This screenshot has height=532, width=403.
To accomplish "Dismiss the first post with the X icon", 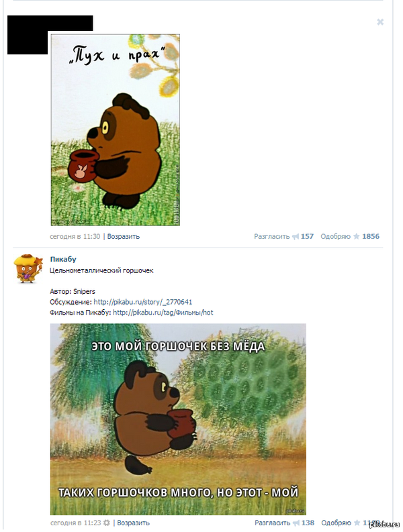I will 380,22.
